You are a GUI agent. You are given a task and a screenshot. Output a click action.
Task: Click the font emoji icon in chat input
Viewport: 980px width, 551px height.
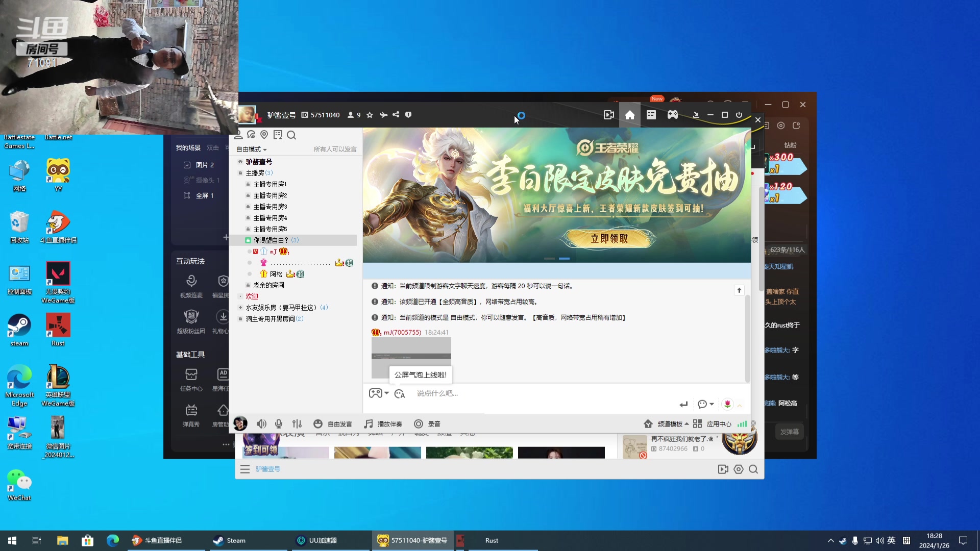pos(400,393)
